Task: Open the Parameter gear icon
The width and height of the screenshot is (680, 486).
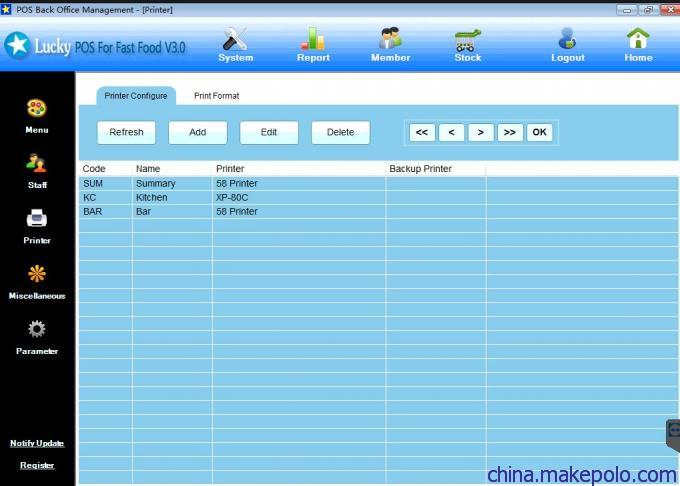Action: point(36,329)
